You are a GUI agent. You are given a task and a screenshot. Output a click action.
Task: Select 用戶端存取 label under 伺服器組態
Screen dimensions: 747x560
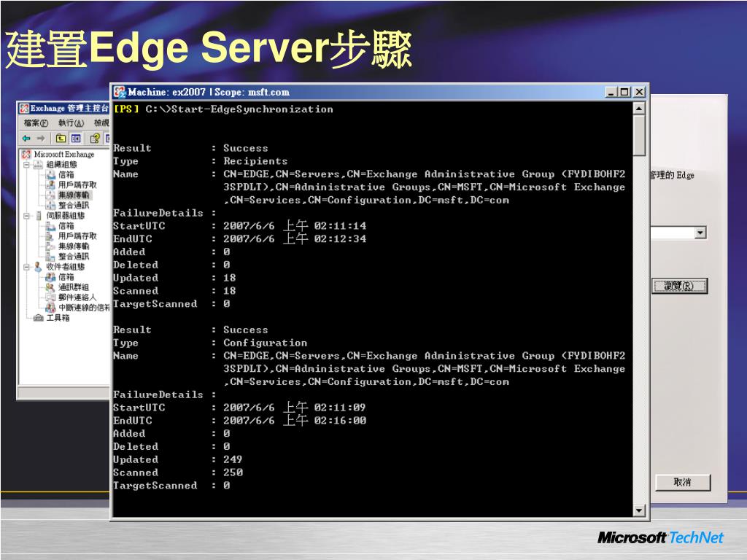[x=77, y=236]
